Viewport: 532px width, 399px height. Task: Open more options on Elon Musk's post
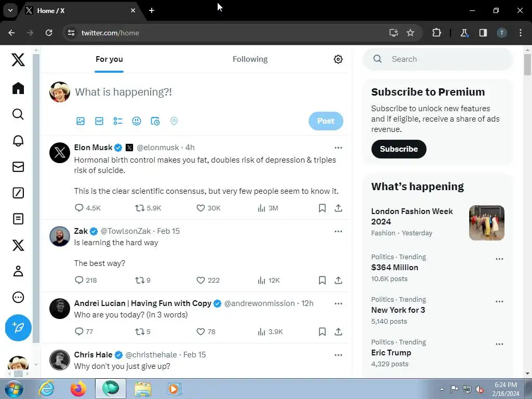click(338, 148)
